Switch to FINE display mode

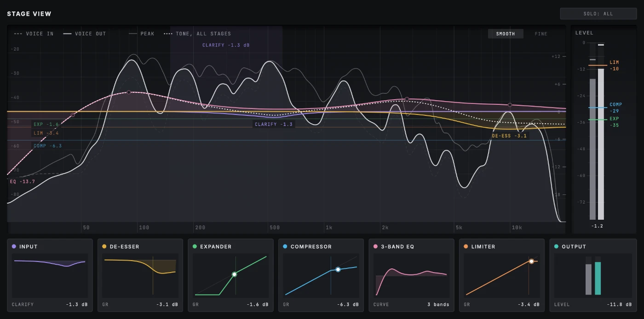541,34
